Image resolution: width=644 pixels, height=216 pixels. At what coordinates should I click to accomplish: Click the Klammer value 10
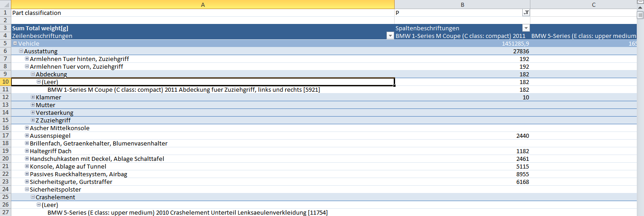[462, 98]
